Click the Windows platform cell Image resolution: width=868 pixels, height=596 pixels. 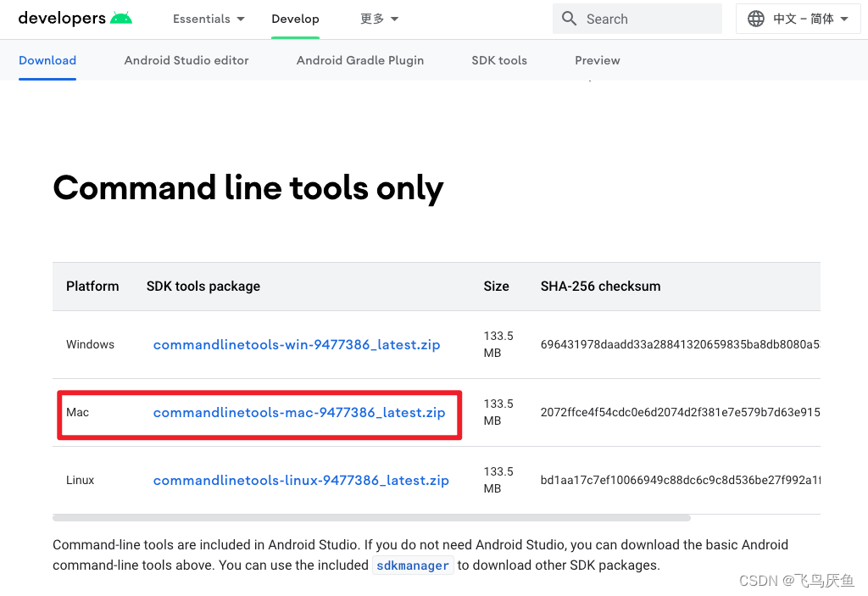point(90,344)
